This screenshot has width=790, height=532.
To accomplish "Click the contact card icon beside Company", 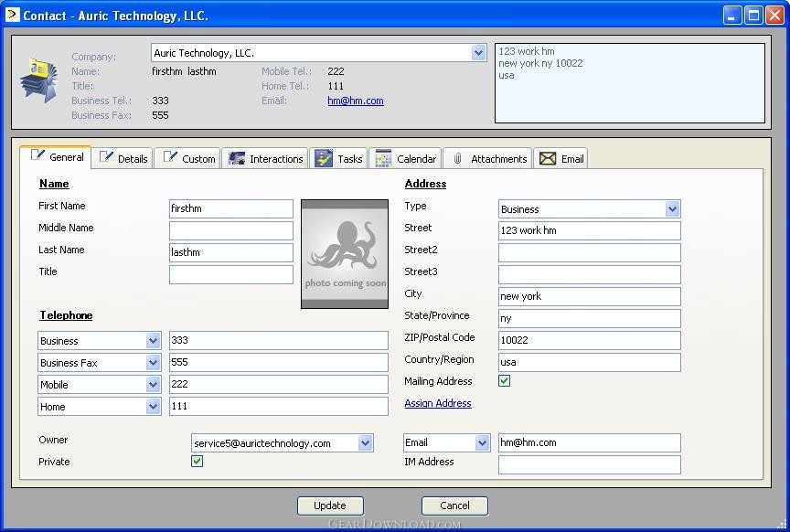I will click(x=38, y=80).
